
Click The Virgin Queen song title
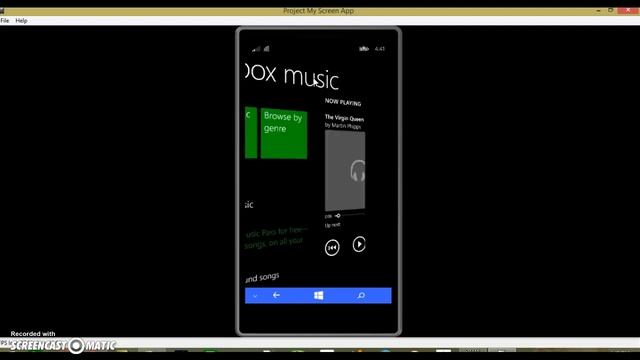[344, 118]
